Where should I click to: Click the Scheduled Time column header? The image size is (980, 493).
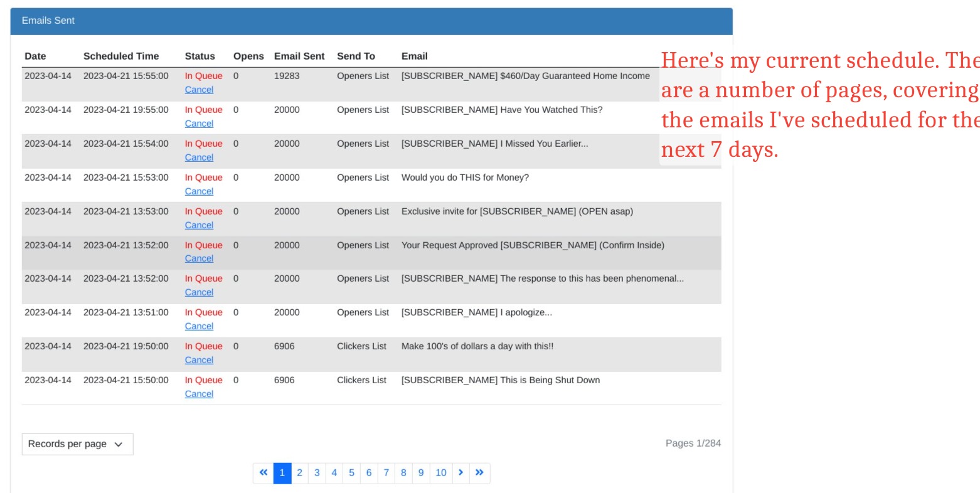[x=121, y=56]
